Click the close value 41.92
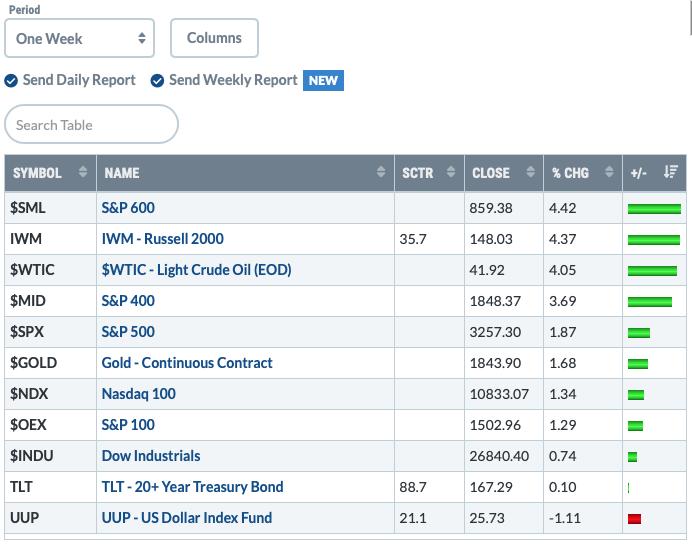 pos(487,270)
